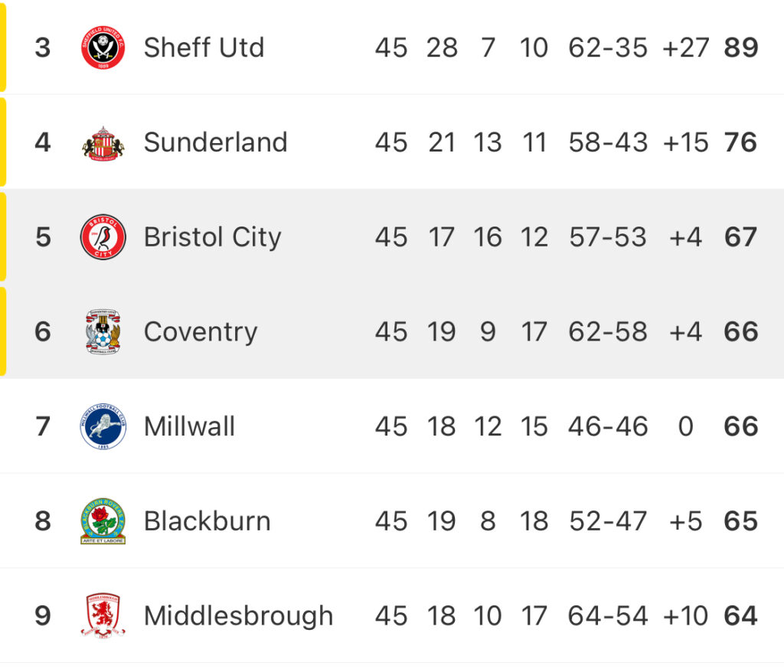This screenshot has width=784, height=672.
Task: Click the Middlesbrough club crest
Action: [x=103, y=615]
